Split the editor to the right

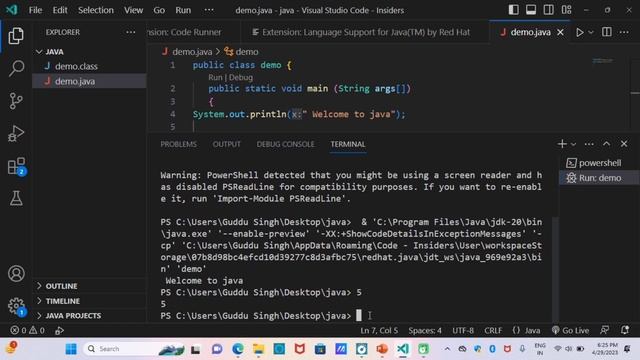[607, 32]
